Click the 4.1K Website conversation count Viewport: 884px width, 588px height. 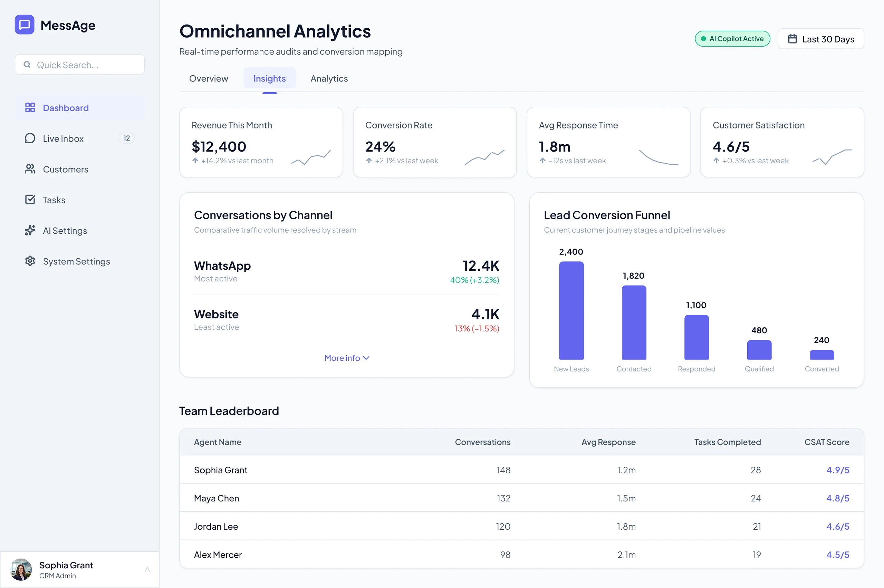[485, 314]
